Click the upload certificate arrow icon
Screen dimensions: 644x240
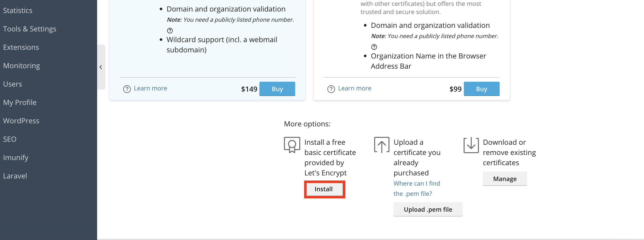(x=382, y=145)
